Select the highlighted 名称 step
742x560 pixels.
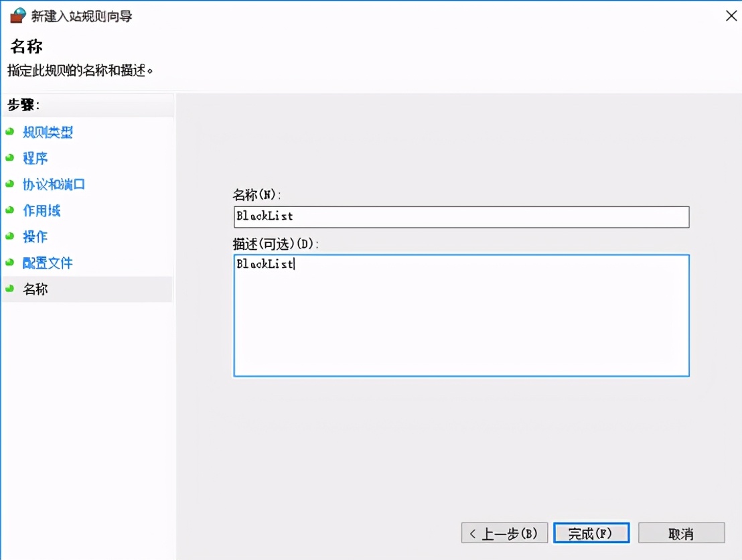[35, 289]
